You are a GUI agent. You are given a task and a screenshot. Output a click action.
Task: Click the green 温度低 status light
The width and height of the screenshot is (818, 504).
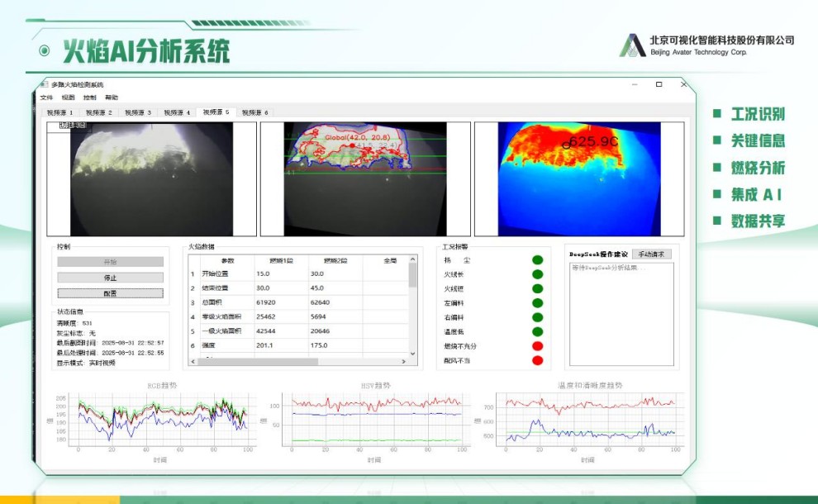coord(537,331)
